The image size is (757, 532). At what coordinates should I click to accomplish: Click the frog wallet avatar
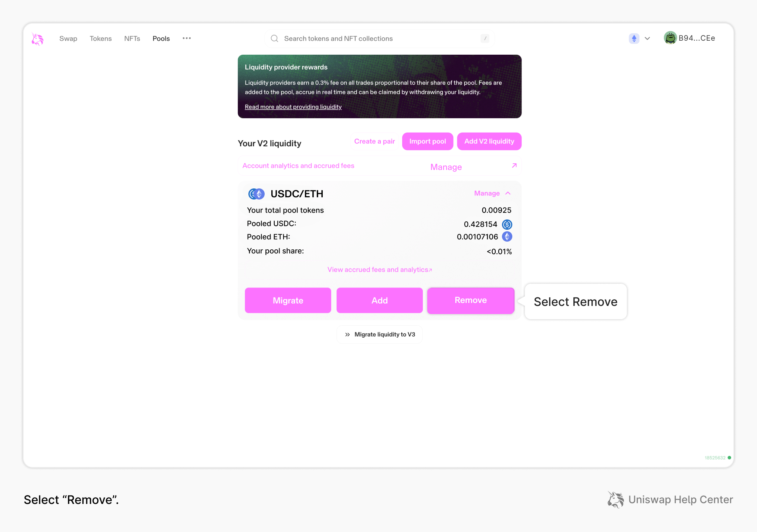[670, 38]
